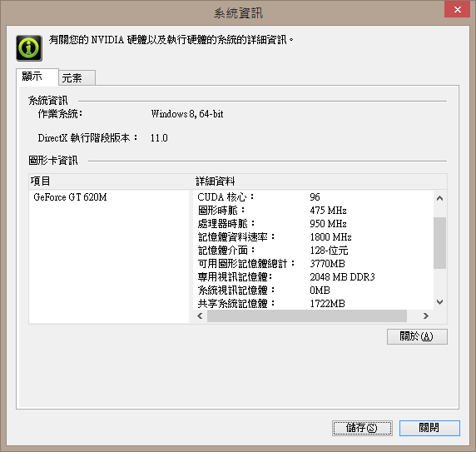
Task: Click the 系統資訊 window title bar text
Action: [x=238, y=13]
